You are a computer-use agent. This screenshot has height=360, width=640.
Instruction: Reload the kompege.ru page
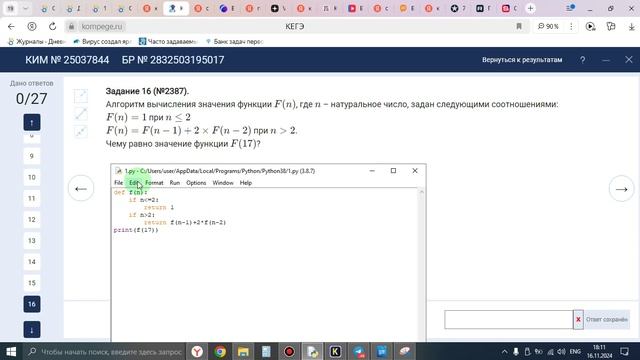click(x=53, y=27)
